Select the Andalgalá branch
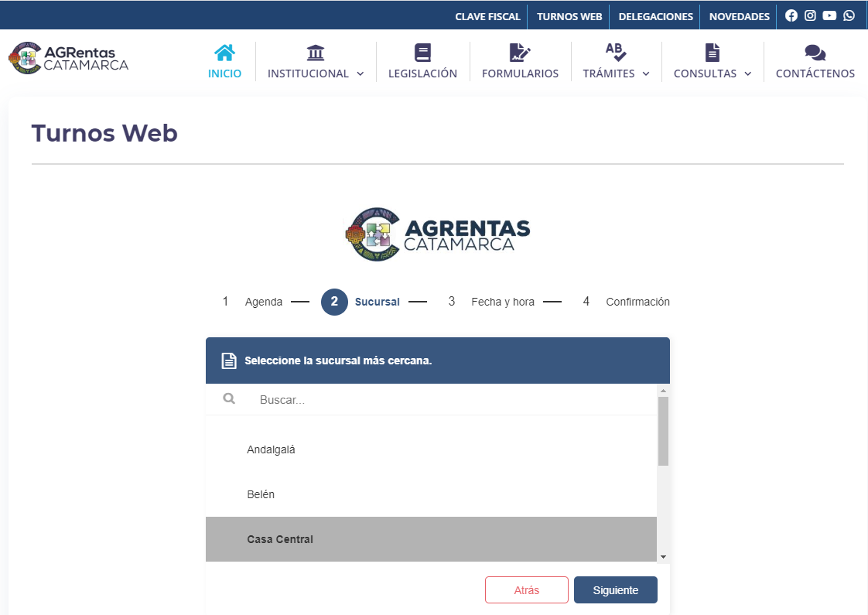Image resolution: width=868 pixels, height=615 pixels. pyautogui.click(x=431, y=449)
